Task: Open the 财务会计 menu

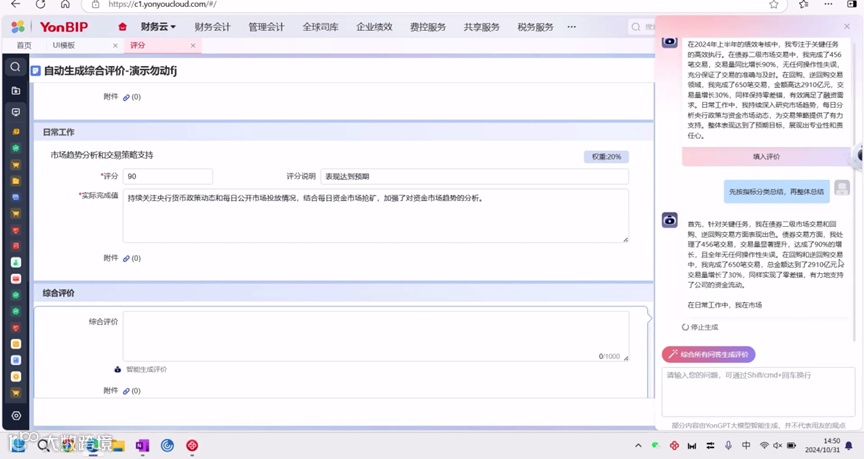Action: (x=212, y=26)
